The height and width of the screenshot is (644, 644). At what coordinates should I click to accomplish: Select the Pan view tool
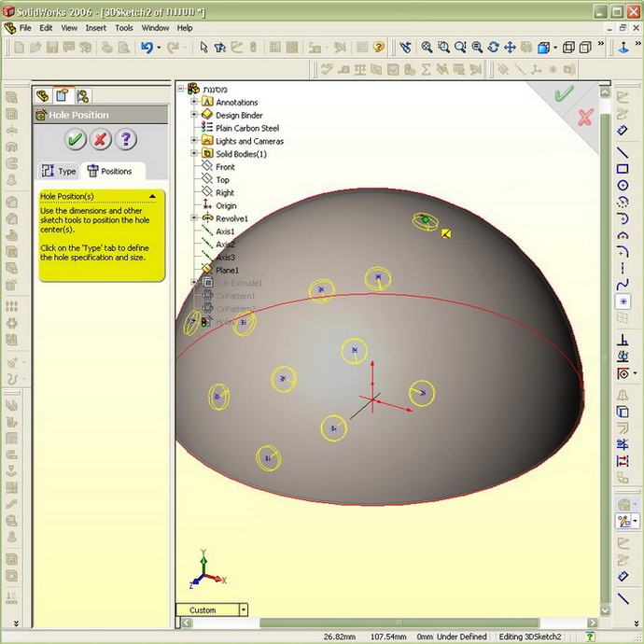point(510,47)
